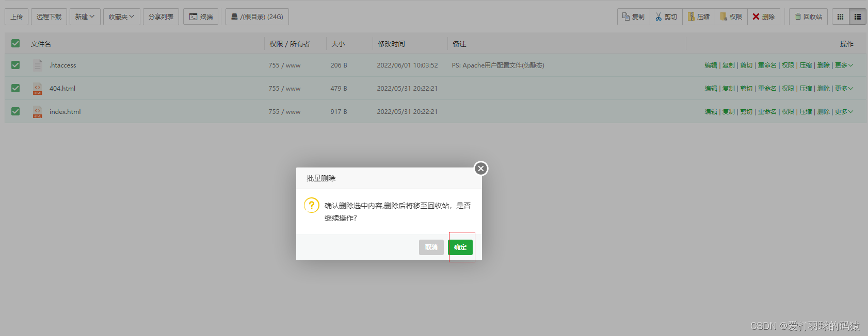Toggle the select-all checkbox in header
Viewport: 868px width, 336px height.
pos(15,43)
